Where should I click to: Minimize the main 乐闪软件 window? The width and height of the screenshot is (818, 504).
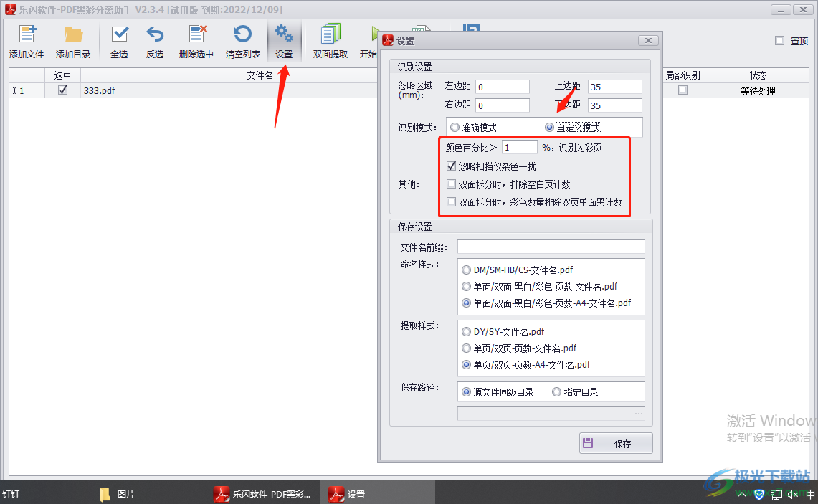tap(781, 10)
